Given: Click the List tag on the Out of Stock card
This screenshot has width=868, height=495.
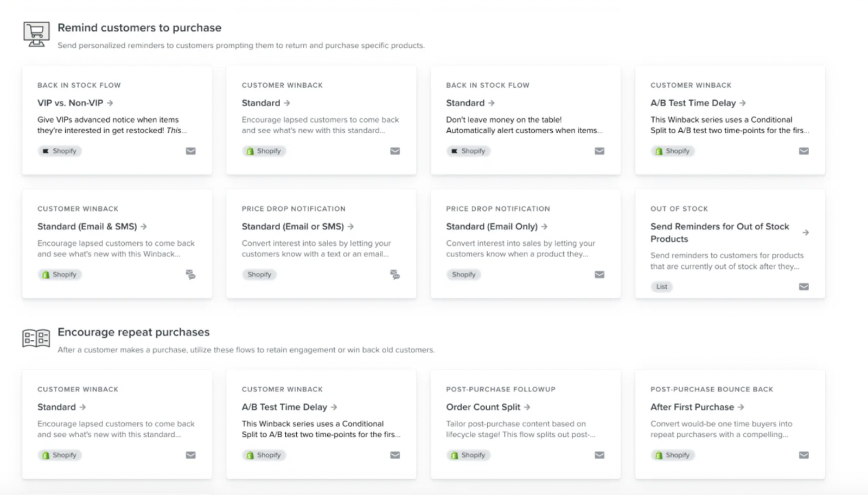Looking at the screenshot, I should [661, 286].
